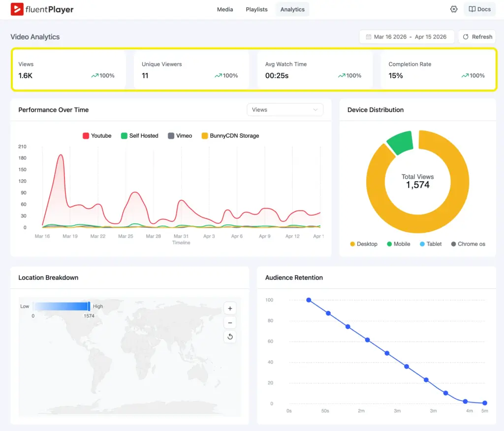
Task: Toggle the Youtube series in chart legend
Action: pyautogui.click(x=97, y=135)
